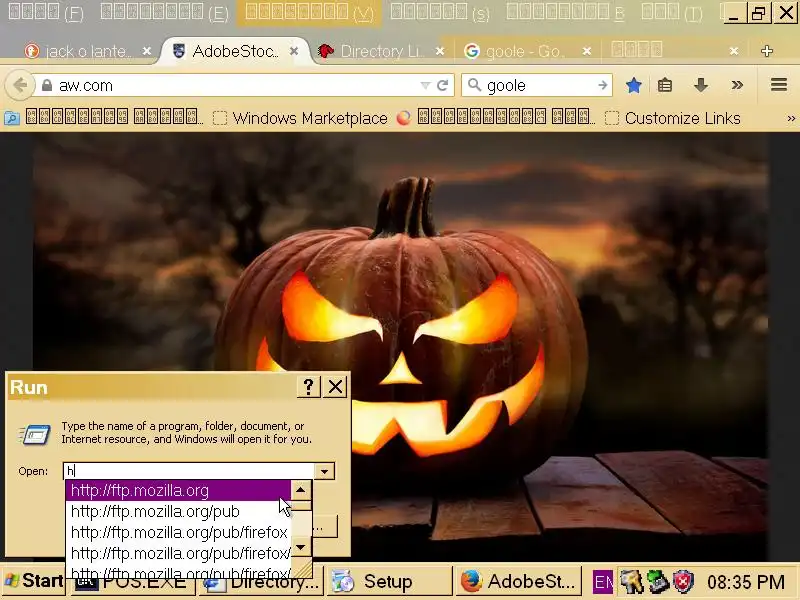
Task: Click the padlock icon in address bar
Action: (x=47, y=85)
